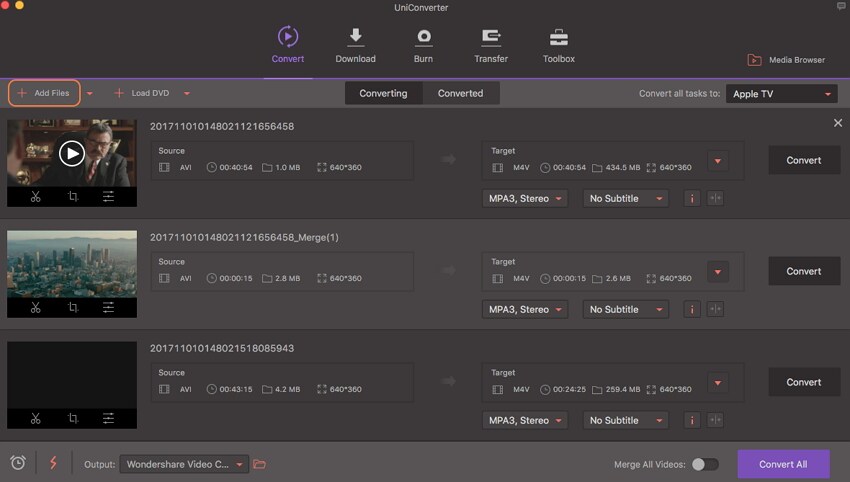This screenshot has width=850, height=482.
Task: Open No Subtitle dropdown for the first video
Action: (626, 198)
